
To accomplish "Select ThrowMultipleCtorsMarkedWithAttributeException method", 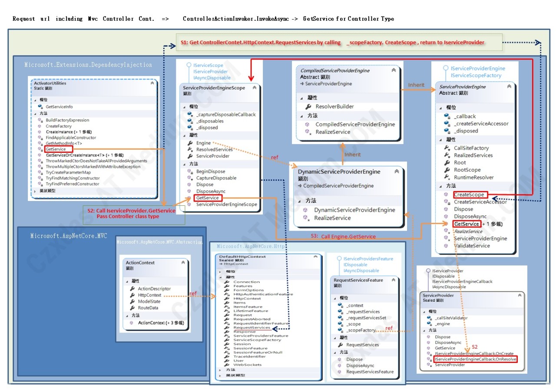I will click(x=93, y=167).
